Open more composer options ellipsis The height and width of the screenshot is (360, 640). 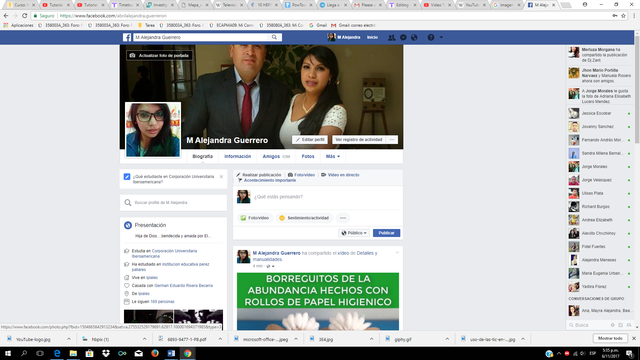343,218
